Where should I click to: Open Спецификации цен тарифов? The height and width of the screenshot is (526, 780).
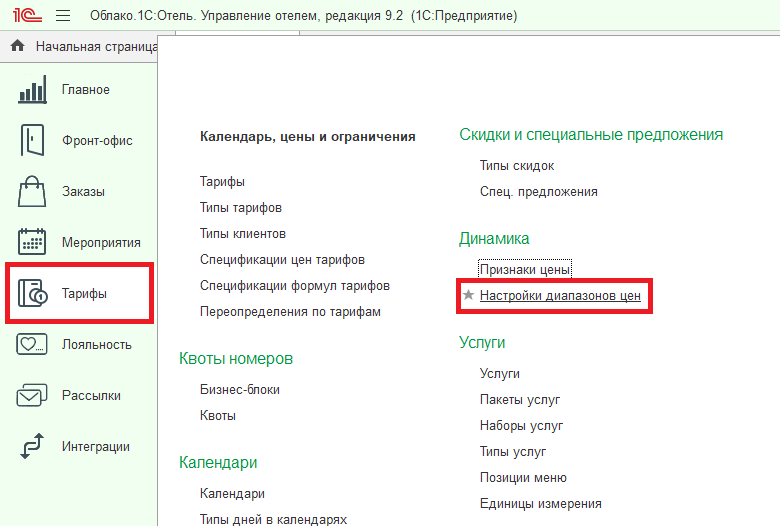tap(282, 260)
